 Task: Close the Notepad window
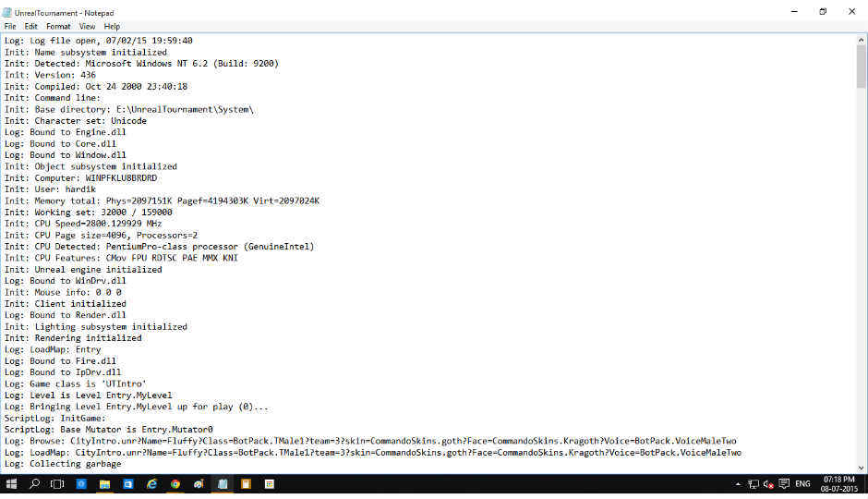[852, 12]
